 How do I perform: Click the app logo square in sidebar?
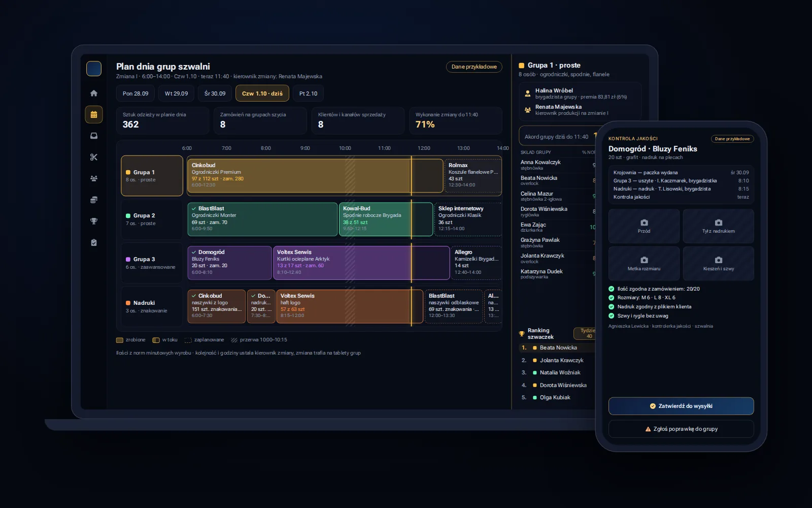tap(94, 68)
